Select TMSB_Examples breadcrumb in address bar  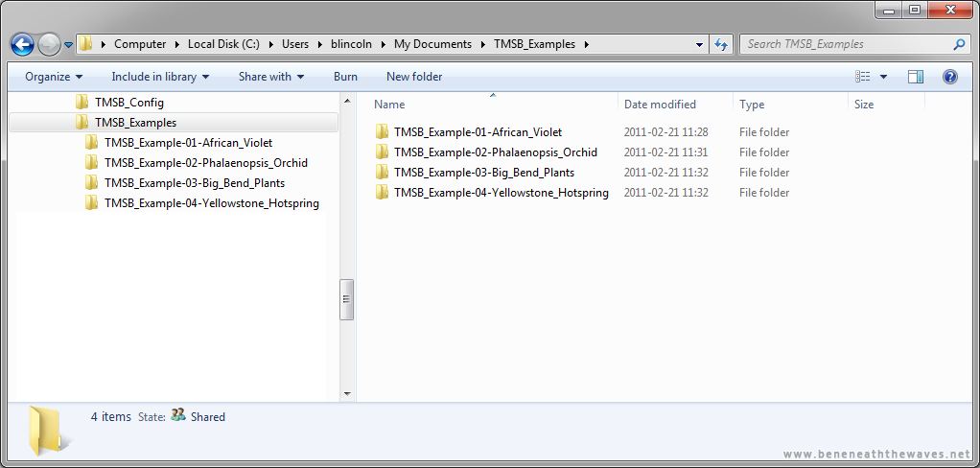[534, 44]
